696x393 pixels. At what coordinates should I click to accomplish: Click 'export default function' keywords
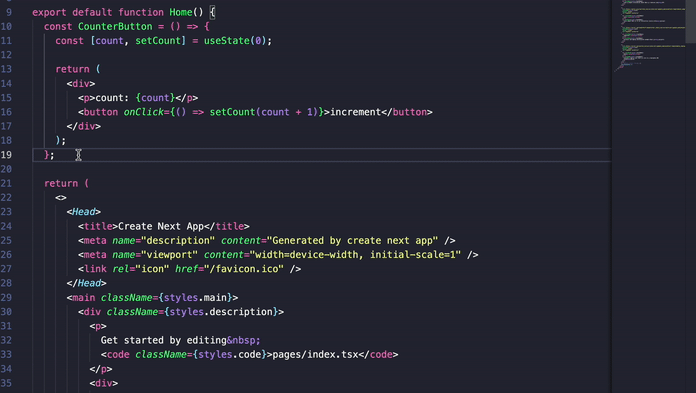[98, 12]
